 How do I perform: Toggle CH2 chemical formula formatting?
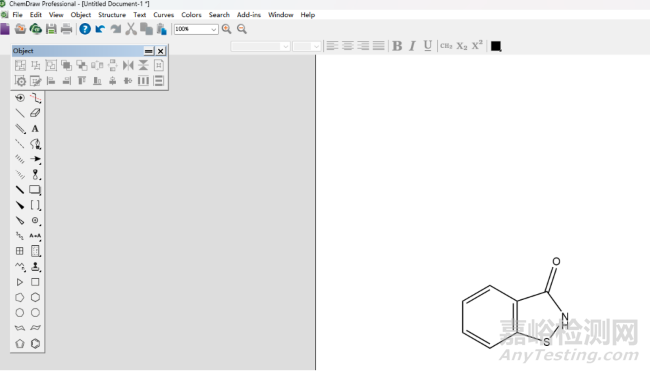(446, 46)
